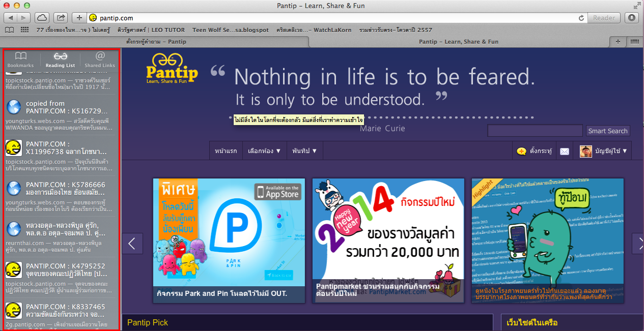Screen dimensions: 644x331
Task: Click caption กิจกรรม Park and Pin โหลดไว้ไม่มี OUT.
Action: [x=222, y=293]
